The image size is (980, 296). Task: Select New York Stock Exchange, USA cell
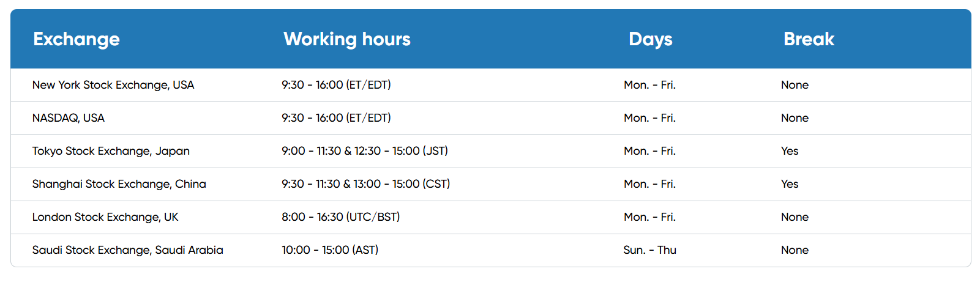coord(113,85)
